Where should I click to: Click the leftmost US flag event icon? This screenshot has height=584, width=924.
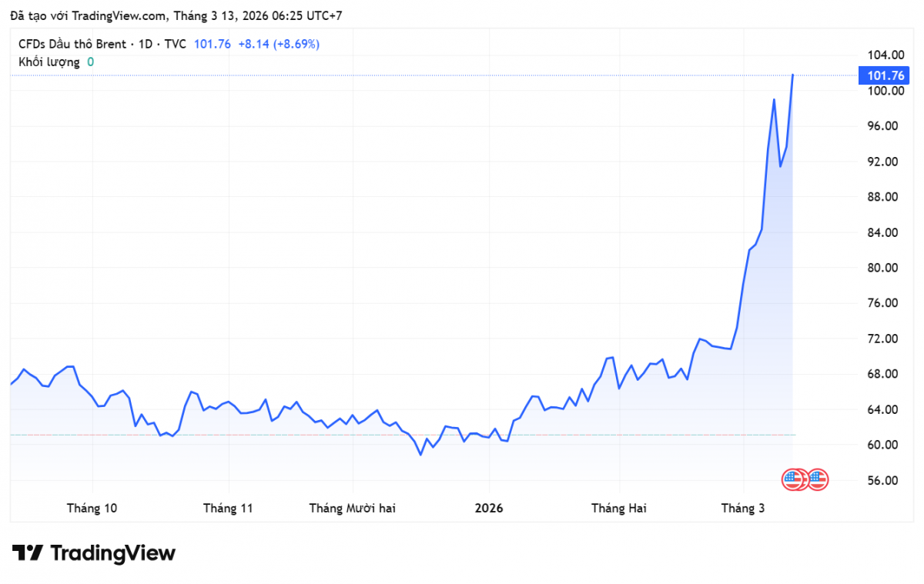point(791,480)
